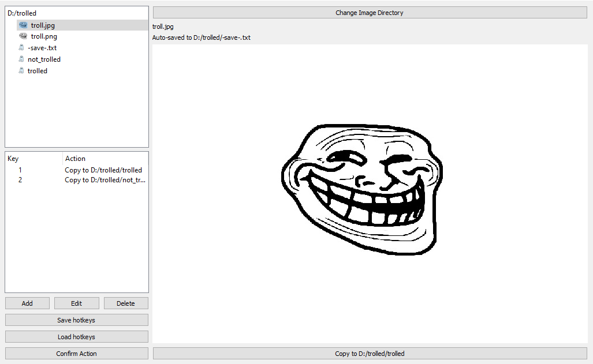Select hotkey row with key 1
Screen dimensions: 593x364
point(76,170)
